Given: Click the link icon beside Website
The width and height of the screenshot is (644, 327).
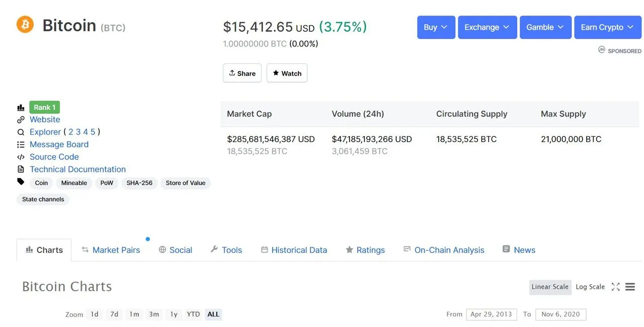Looking at the screenshot, I should pos(21,120).
